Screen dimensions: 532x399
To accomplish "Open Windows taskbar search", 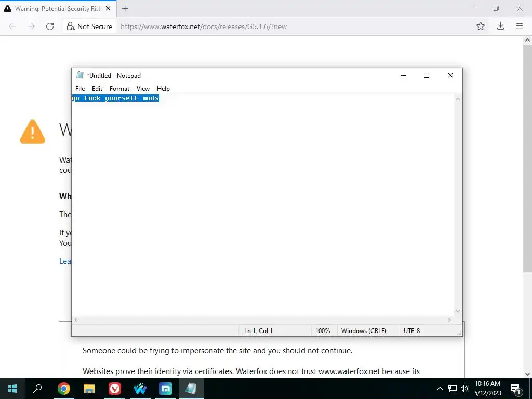I will [x=37, y=389].
